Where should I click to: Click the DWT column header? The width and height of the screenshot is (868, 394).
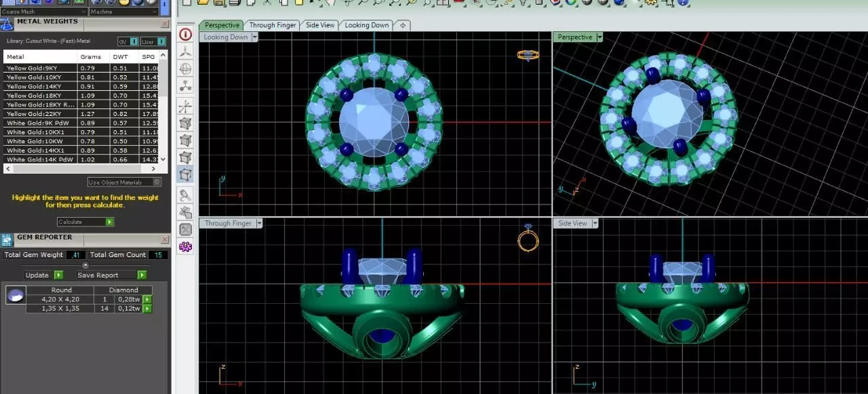pyautogui.click(x=124, y=57)
